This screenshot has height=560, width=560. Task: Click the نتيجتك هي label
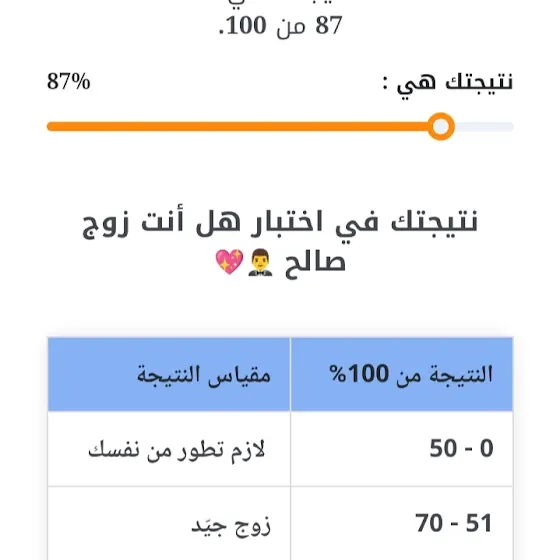point(448,83)
